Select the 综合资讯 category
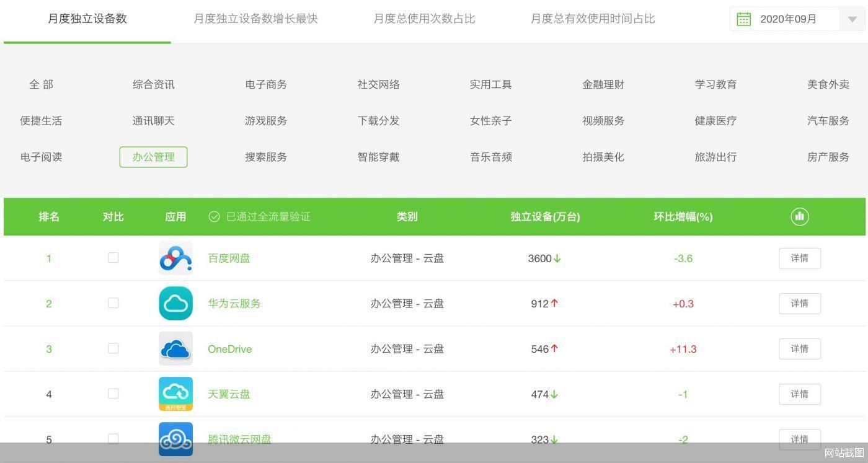 [x=153, y=84]
